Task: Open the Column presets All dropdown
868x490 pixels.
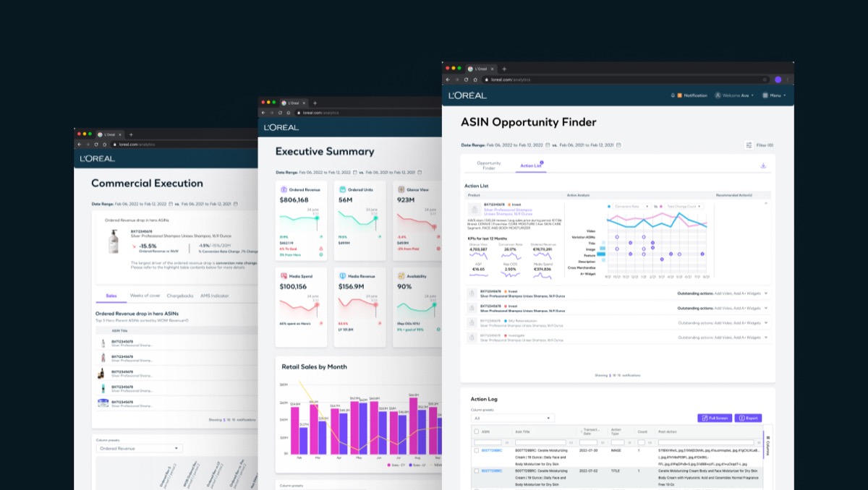Action: click(x=512, y=418)
